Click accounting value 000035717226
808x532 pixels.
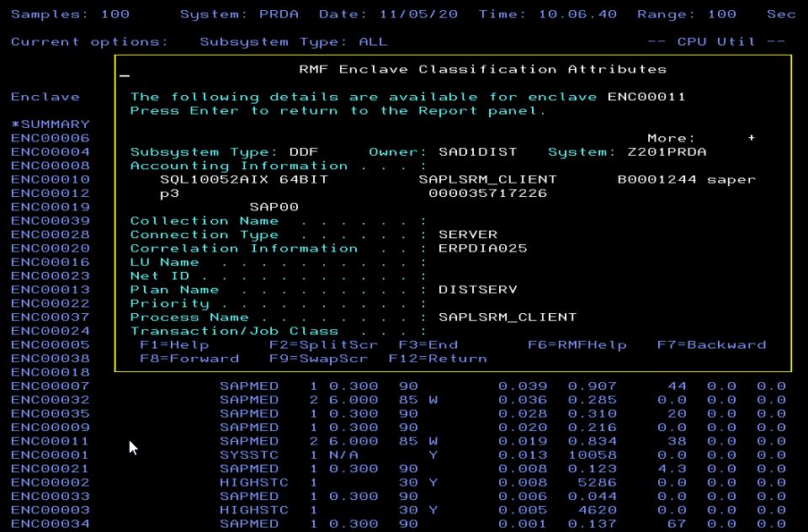click(x=487, y=194)
